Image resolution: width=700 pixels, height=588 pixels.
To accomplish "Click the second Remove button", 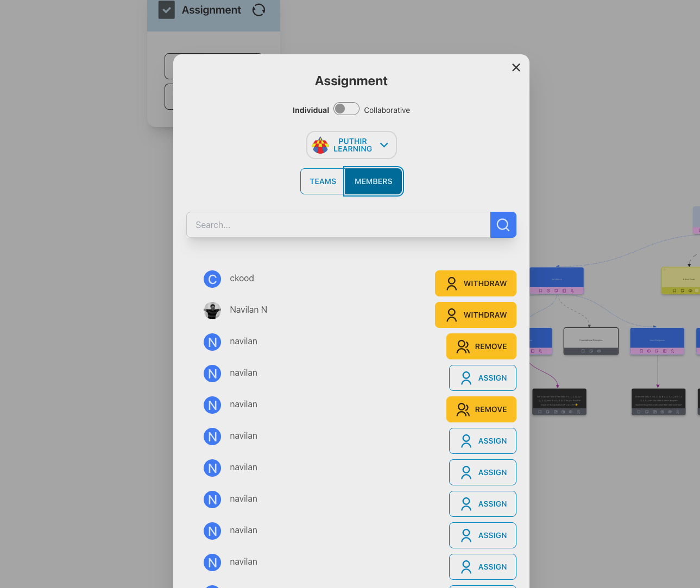I will coord(481,409).
